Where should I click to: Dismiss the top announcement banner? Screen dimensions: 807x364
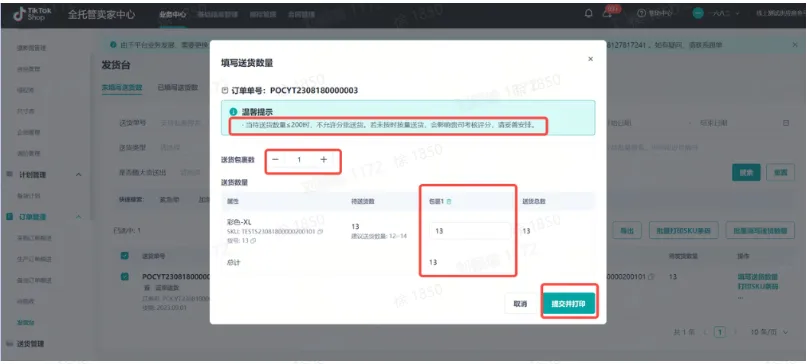click(795, 45)
